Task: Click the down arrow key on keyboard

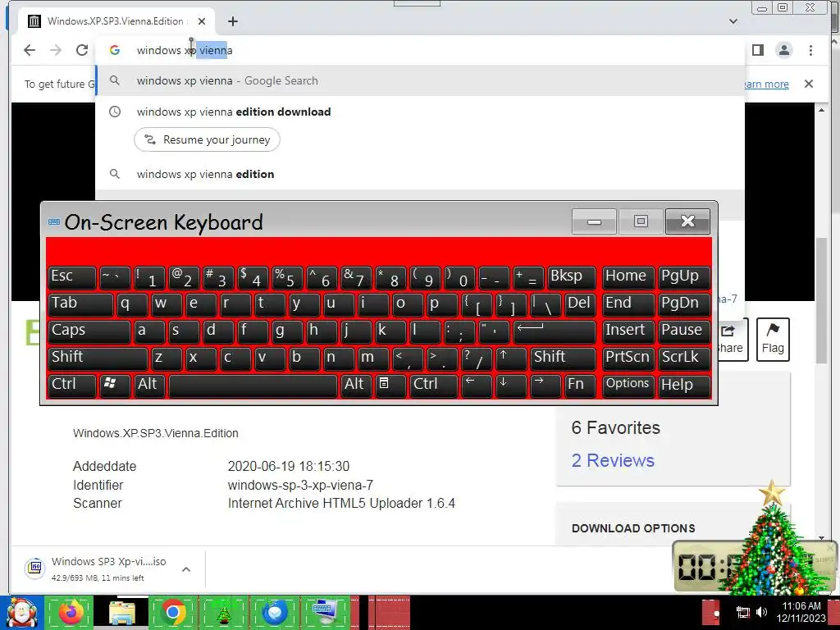Action: point(511,386)
